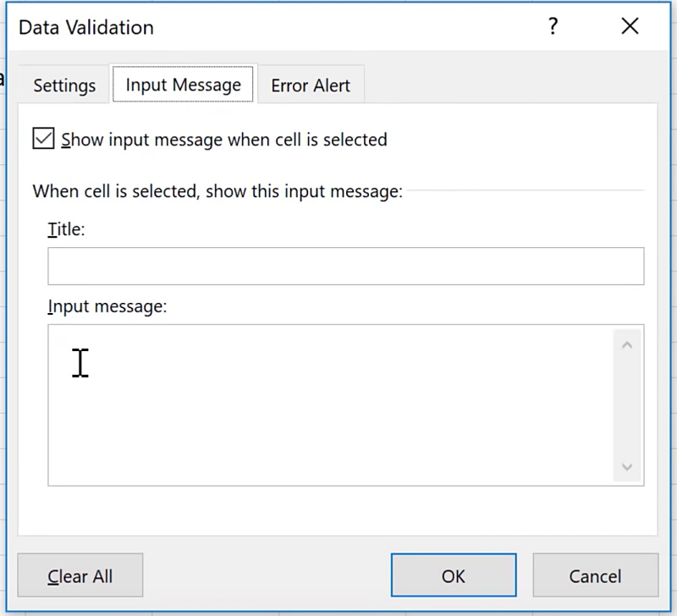
Task: Click the Input message scrollbar track
Action: (x=627, y=404)
